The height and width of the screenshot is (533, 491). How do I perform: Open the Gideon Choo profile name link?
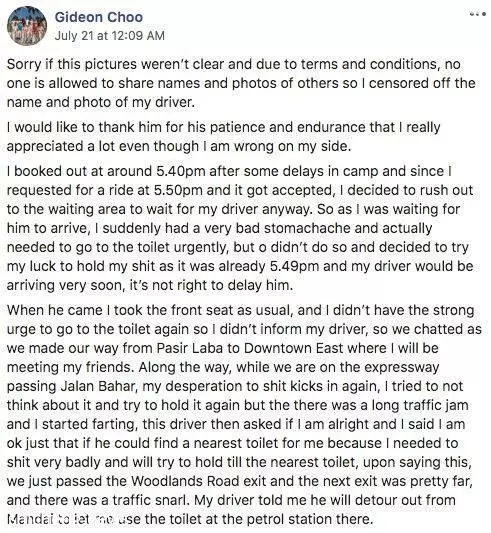click(99, 17)
